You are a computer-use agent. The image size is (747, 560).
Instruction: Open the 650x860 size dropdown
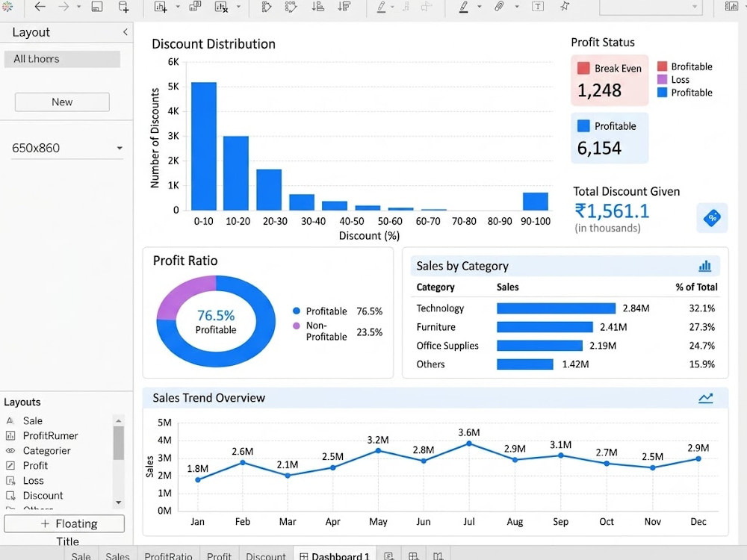pos(67,148)
